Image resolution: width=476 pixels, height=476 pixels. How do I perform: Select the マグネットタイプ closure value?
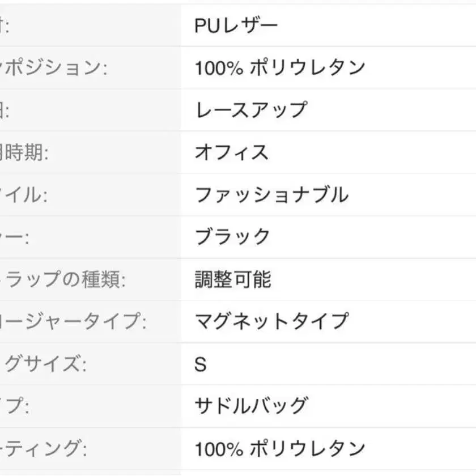pyautogui.click(x=271, y=321)
